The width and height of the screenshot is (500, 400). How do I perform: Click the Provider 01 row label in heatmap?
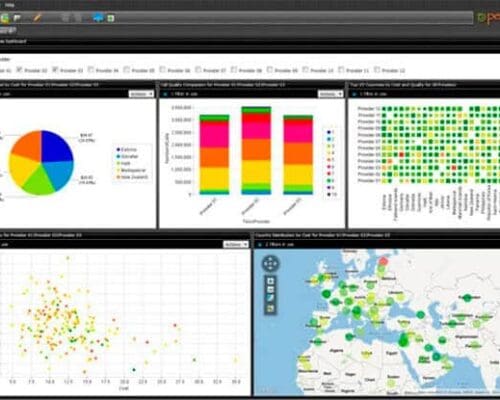(x=369, y=181)
